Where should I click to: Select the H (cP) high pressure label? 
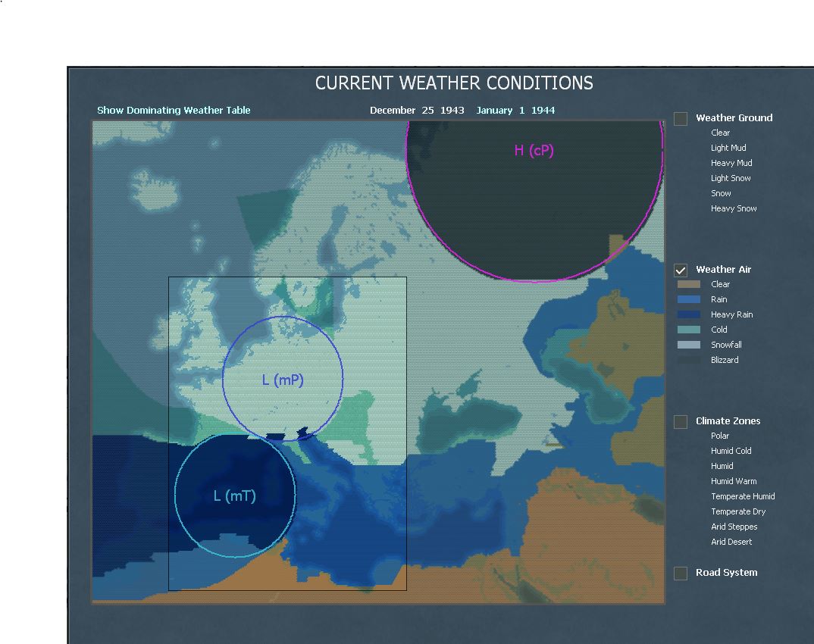point(534,151)
